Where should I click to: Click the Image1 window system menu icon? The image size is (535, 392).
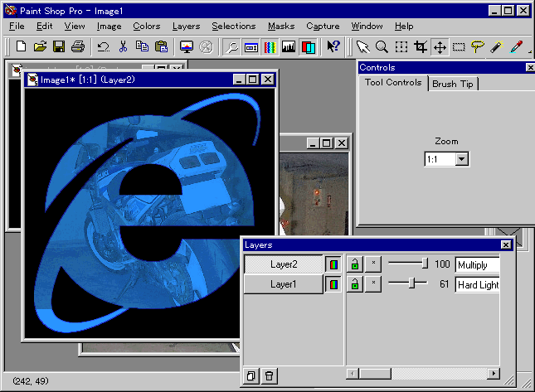click(x=32, y=80)
